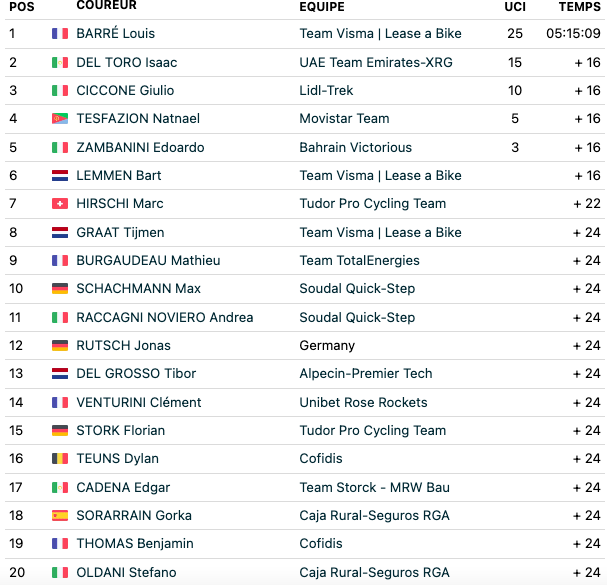
Task: Click the Italian flag beside CICCONE Giulio
Action: point(60,91)
